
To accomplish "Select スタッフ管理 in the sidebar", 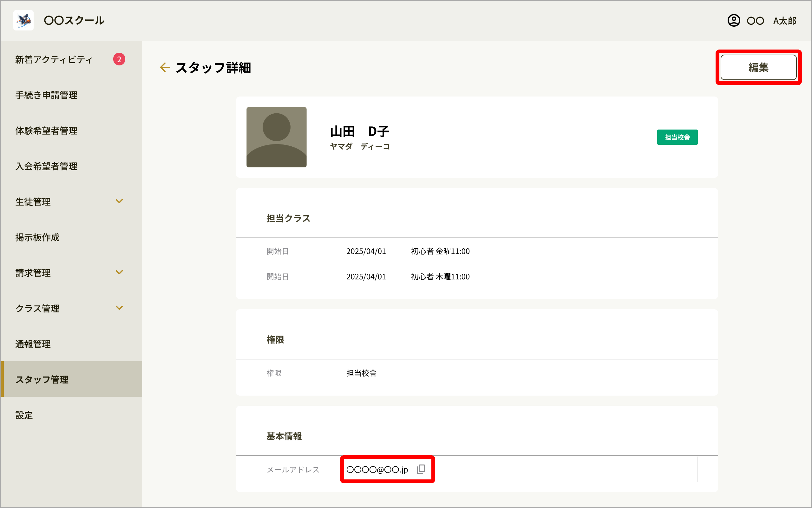I will click(71, 379).
